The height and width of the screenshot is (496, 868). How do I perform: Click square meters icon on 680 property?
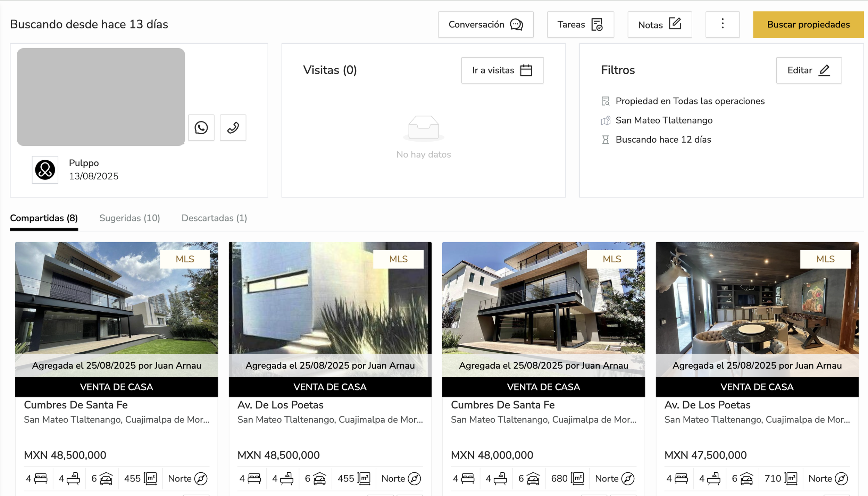click(x=577, y=479)
